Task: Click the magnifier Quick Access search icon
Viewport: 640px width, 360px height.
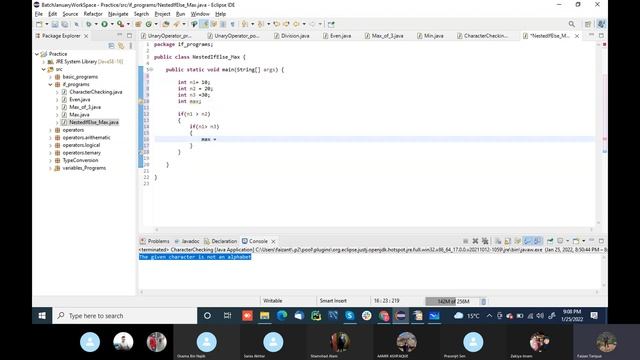Action: [572, 24]
